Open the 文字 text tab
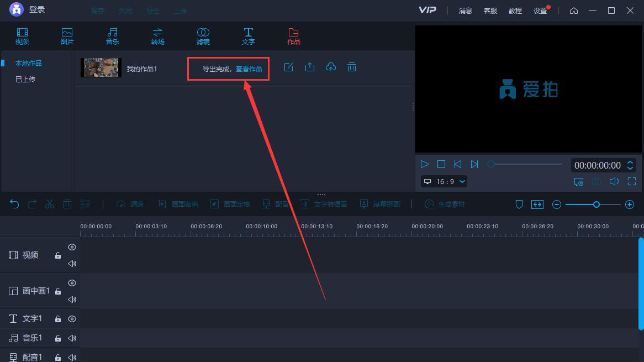The height and width of the screenshot is (362, 644). 248,36
